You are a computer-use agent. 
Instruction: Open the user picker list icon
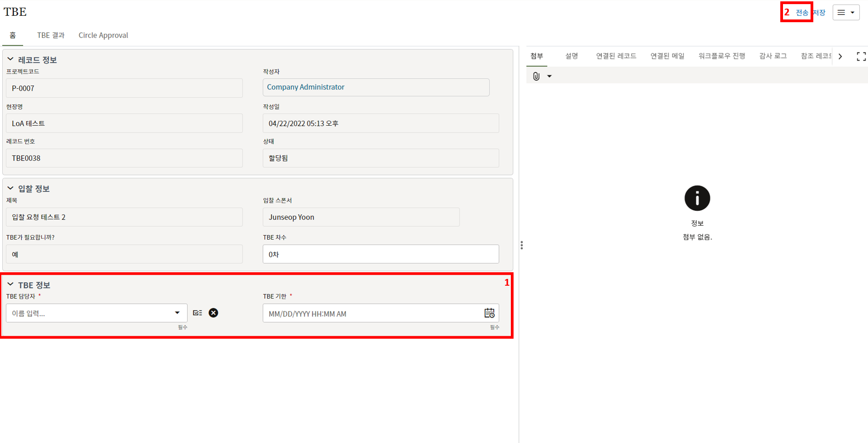[x=198, y=313]
